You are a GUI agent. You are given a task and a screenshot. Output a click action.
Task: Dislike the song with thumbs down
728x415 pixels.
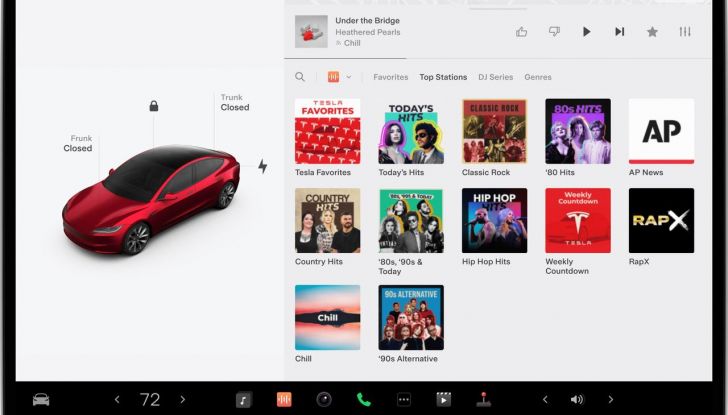pyautogui.click(x=554, y=32)
